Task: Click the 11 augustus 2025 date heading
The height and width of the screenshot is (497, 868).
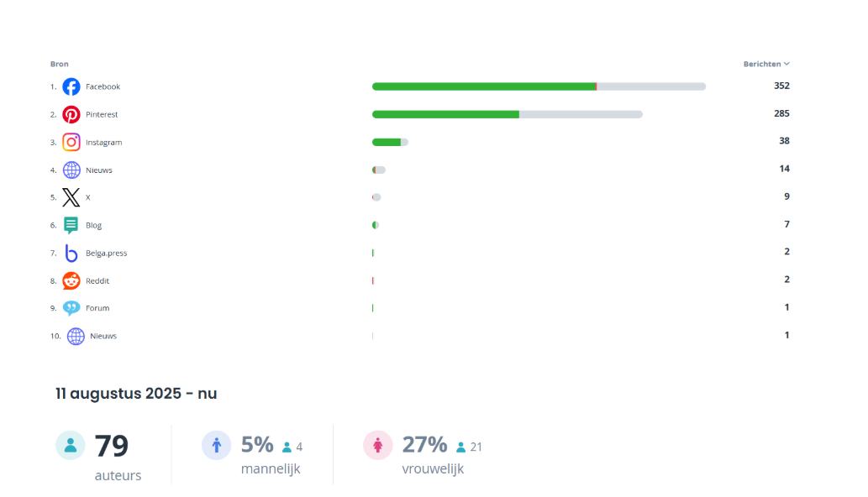Action: pyautogui.click(x=135, y=393)
